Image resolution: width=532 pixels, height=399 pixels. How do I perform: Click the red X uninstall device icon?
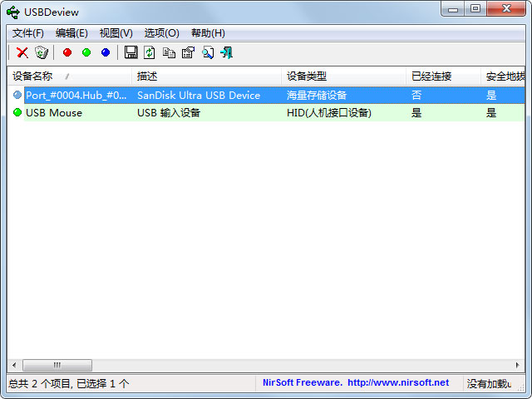click(22, 52)
